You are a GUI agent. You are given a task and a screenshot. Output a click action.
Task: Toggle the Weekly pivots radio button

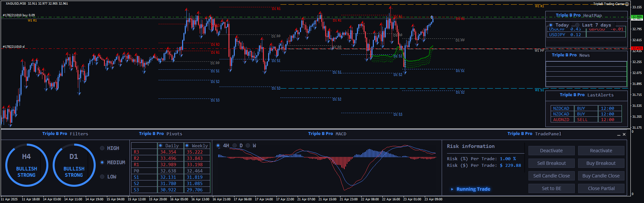(187, 146)
